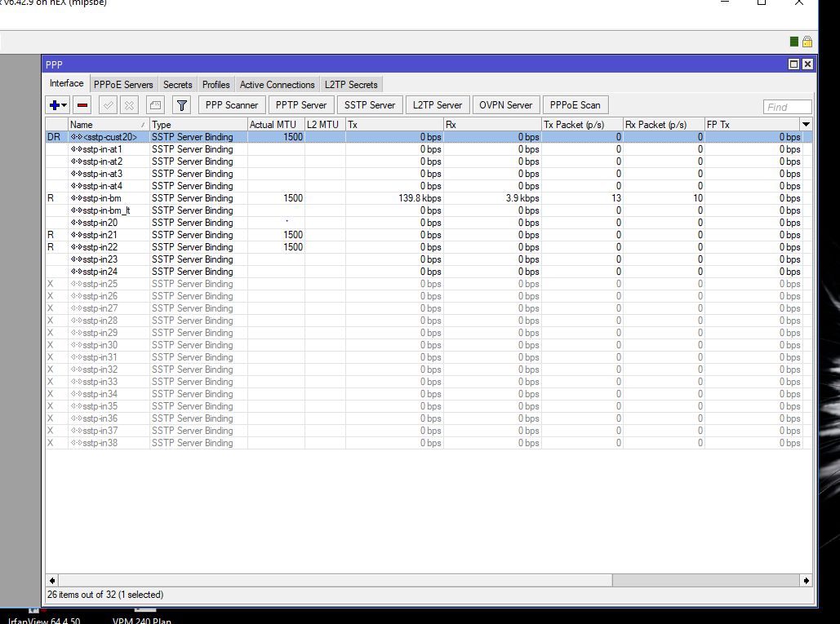Click the Find search field
The image size is (840, 624).
tap(788, 107)
